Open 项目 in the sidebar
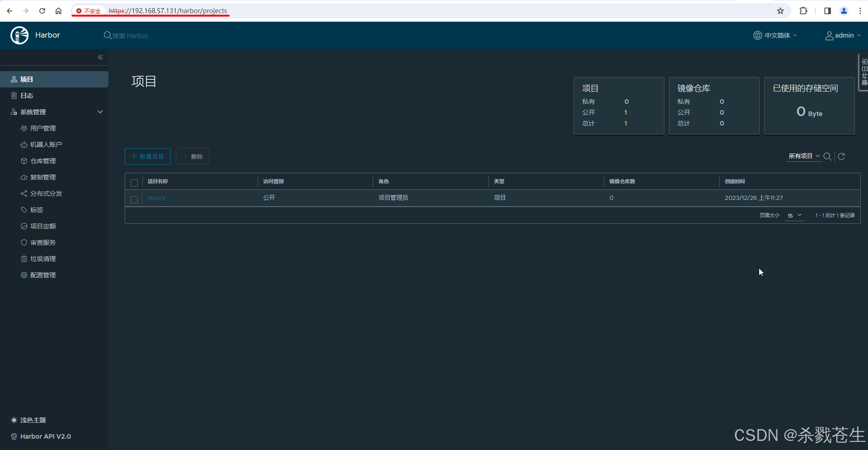868x450 pixels. pos(54,79)
